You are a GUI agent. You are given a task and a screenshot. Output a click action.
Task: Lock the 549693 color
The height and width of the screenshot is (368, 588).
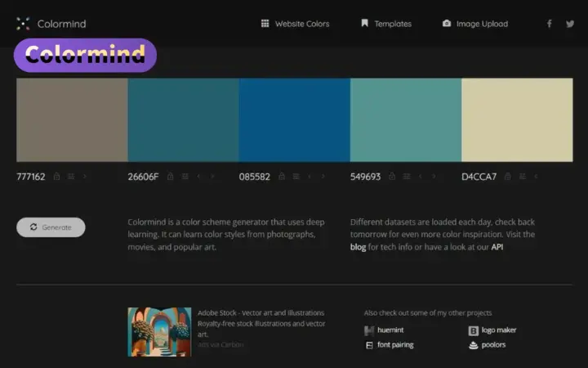click(x=392, y=176)
